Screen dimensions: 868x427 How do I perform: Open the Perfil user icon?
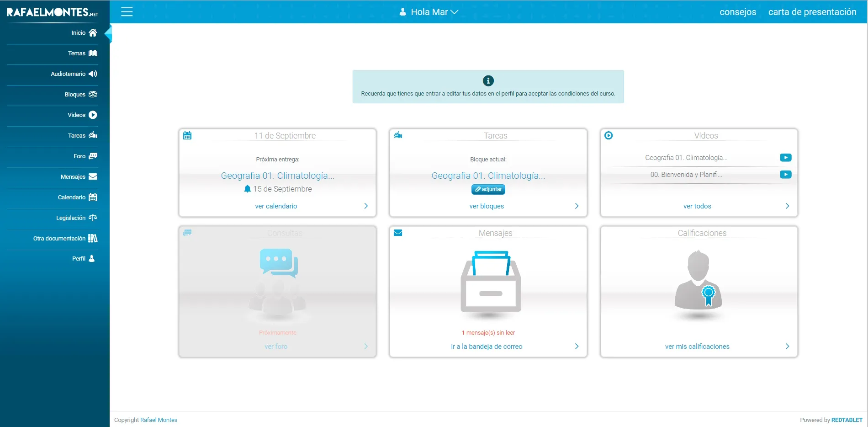pyautogui.click(x=92, y=259)
